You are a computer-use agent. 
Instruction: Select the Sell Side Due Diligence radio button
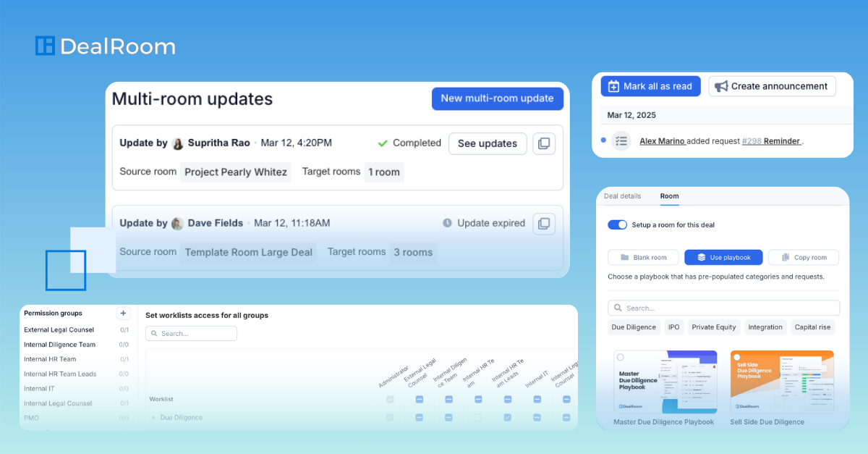point(736,357)
